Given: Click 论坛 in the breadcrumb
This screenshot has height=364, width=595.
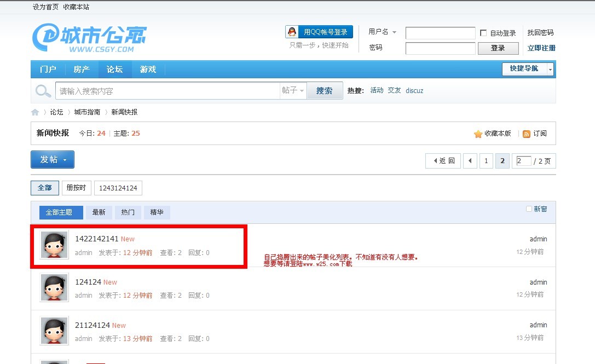Looking at the screenshot, I should 56,112.
